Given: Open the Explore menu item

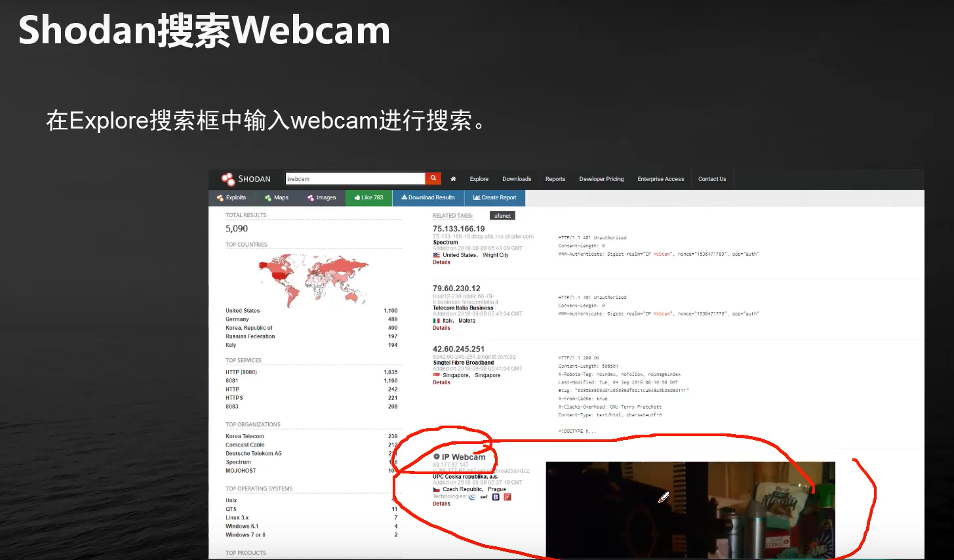Looking at the screenshot, I should [x=479, y=179].
